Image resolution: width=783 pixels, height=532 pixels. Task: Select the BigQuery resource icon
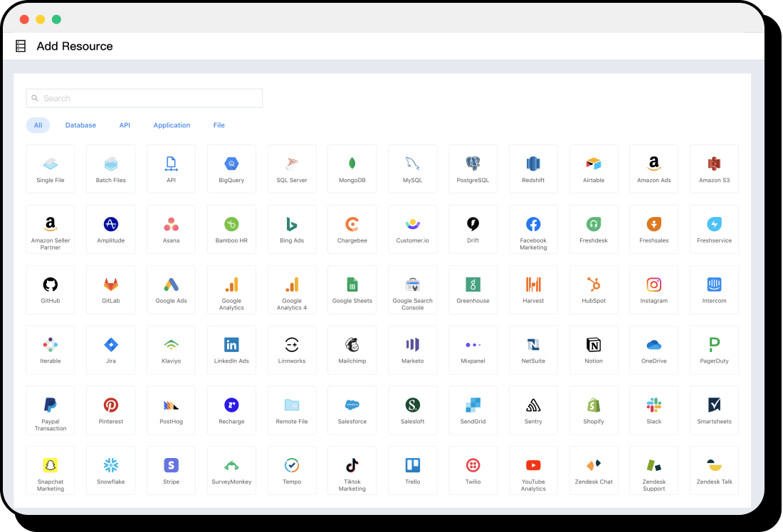click(231, 164)
